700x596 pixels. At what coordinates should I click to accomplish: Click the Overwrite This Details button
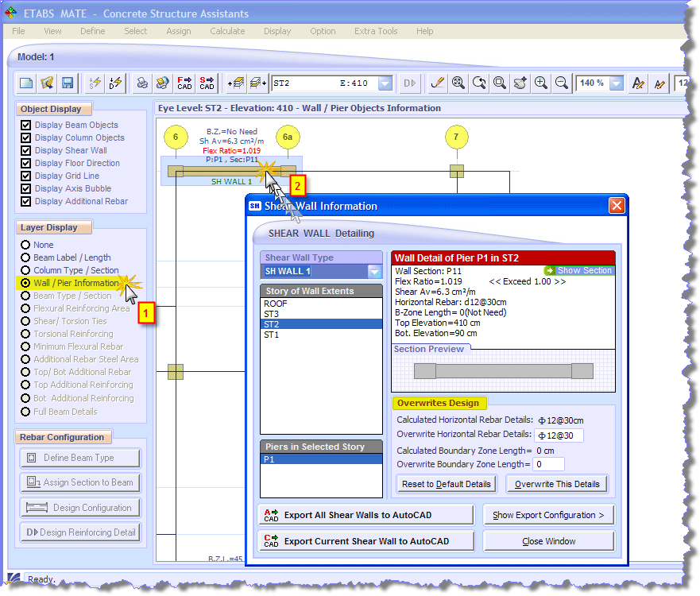click(557, 484)
